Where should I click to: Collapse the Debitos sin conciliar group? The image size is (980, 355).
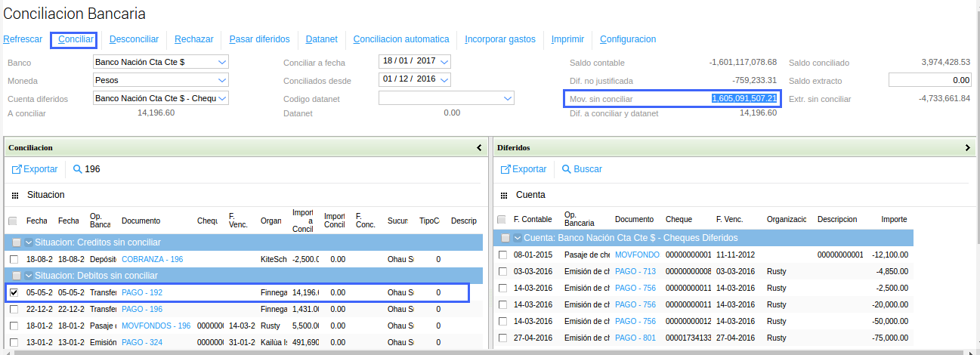pyautogui.click(x=29, y=276)
